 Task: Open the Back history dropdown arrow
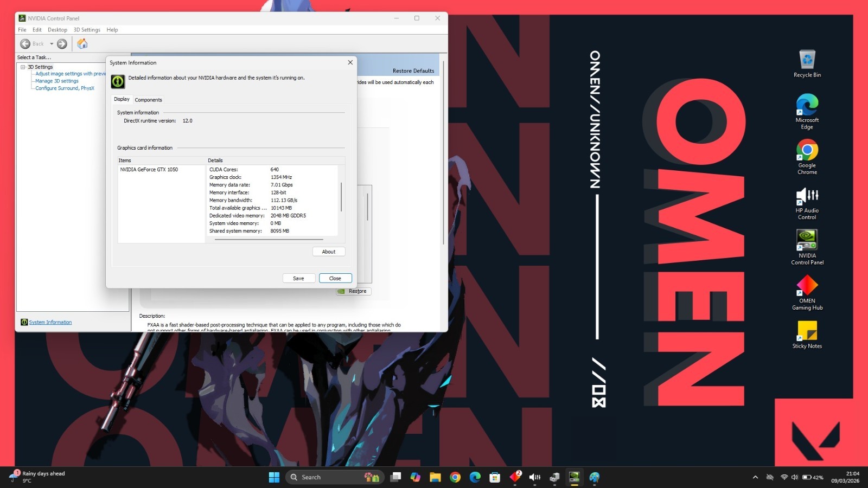tap(52, 44)
